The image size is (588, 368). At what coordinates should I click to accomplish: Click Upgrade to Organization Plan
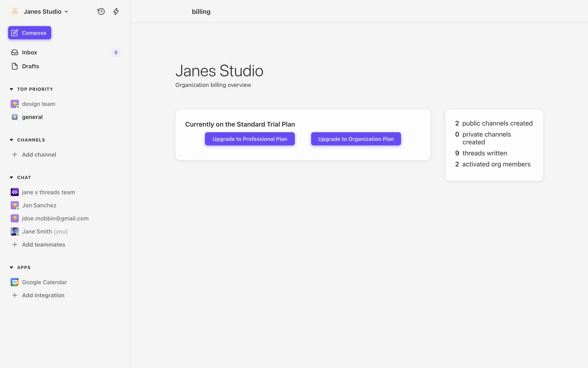(356, 139)
